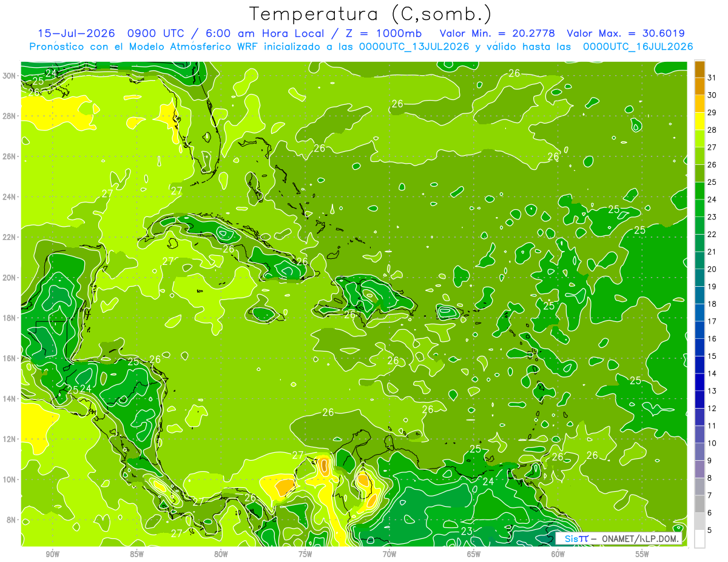Image resolution: width=728 pixels, height=562 pixels.
Task: Click the "80W" longitude label
Action: coord(221,554)
